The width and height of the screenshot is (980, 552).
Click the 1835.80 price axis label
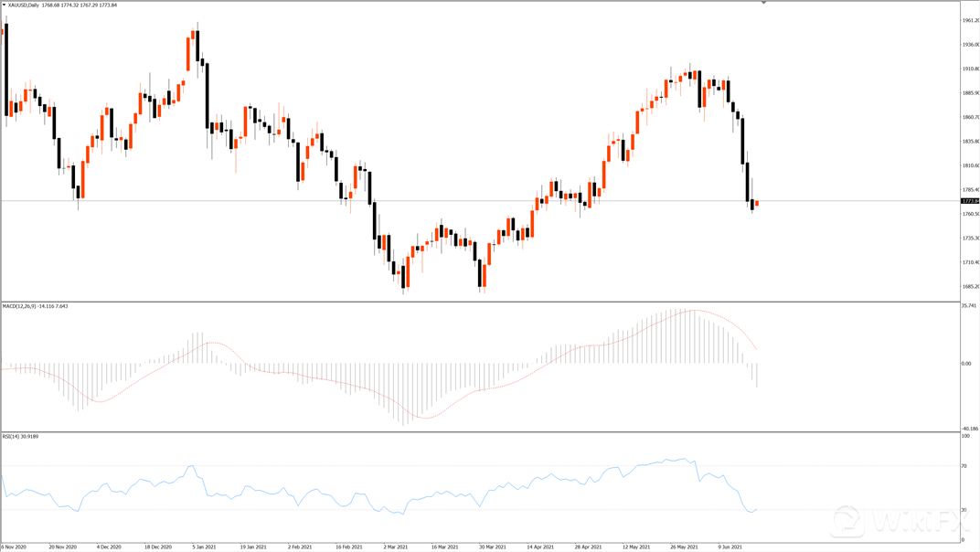[x=971, y=142]
